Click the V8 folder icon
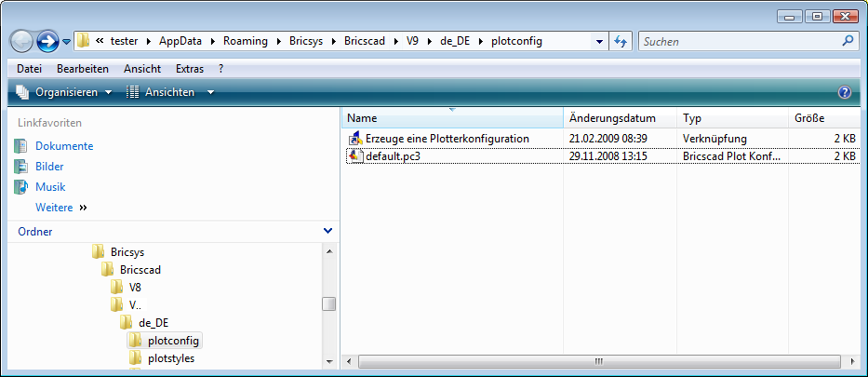Viewport: 868px width, 377px height. (116, 288)
